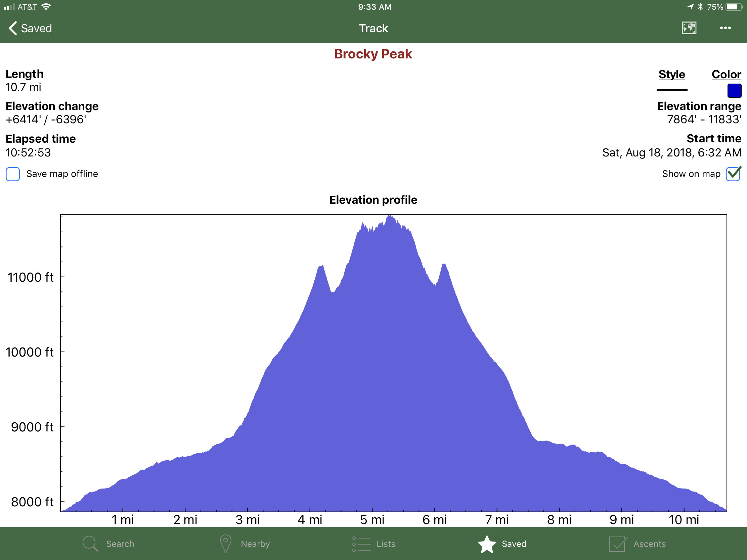Switch to the Nearby tab label
The width and height of the screenshot is (747, 560).
click(x=255, y=544)
